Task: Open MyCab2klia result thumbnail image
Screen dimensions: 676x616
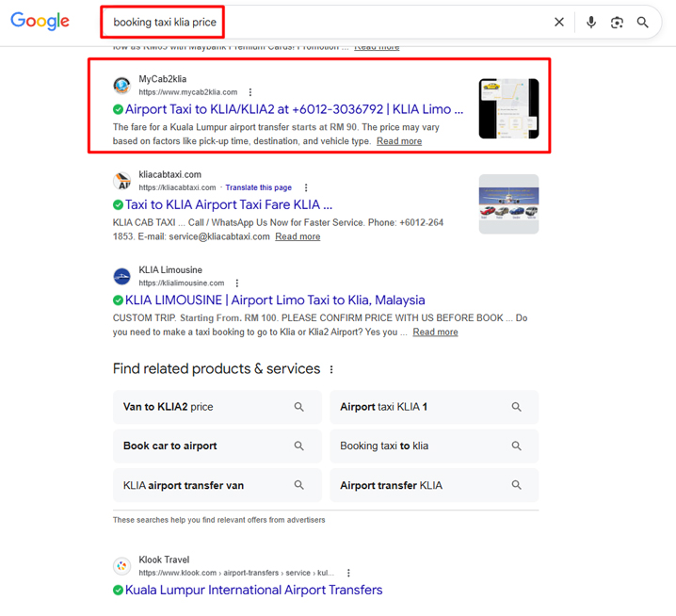Action: tap(508, 108)
